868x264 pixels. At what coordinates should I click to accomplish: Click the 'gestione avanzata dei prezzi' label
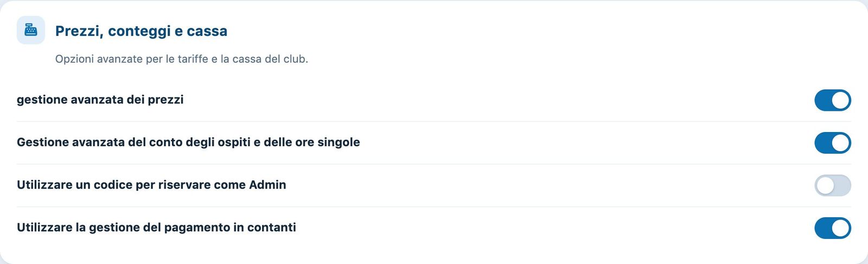pyautogui.click(x=100, y=100)
